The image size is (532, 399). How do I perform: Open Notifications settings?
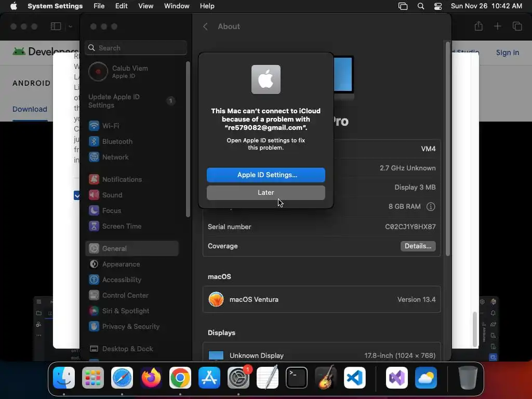pos(132,179)
